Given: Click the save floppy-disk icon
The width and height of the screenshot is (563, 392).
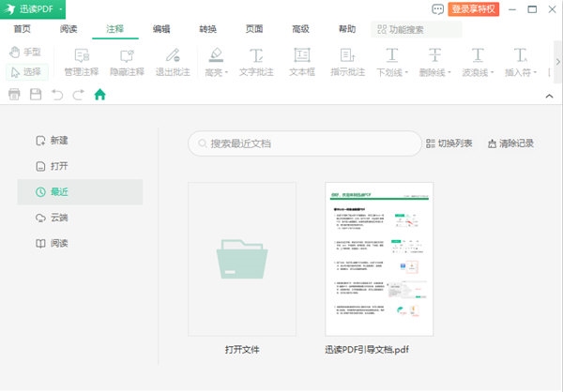Looking at the screenshot, I should coord(36,95).
